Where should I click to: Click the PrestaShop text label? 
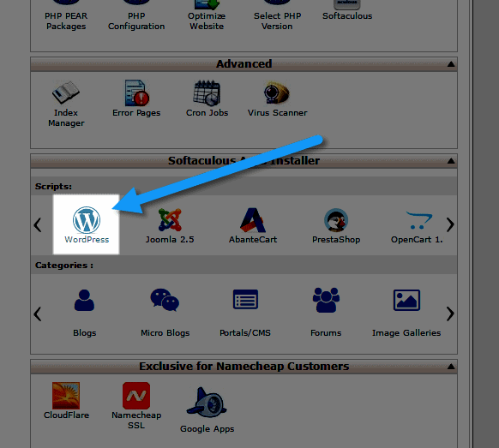[336, 240]
